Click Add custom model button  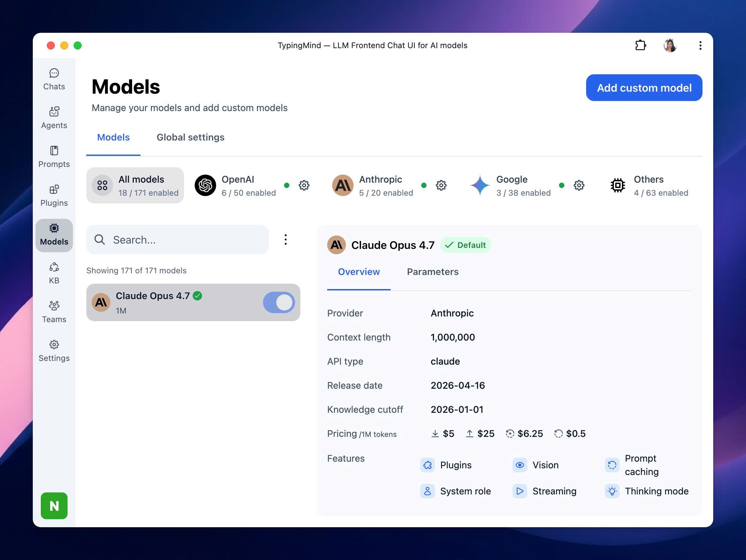pos(644,88)
